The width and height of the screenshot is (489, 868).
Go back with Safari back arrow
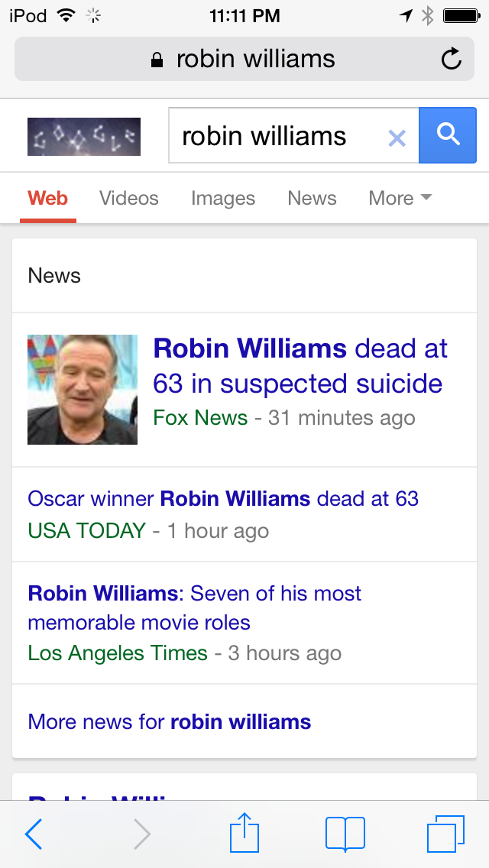(33, 834)
